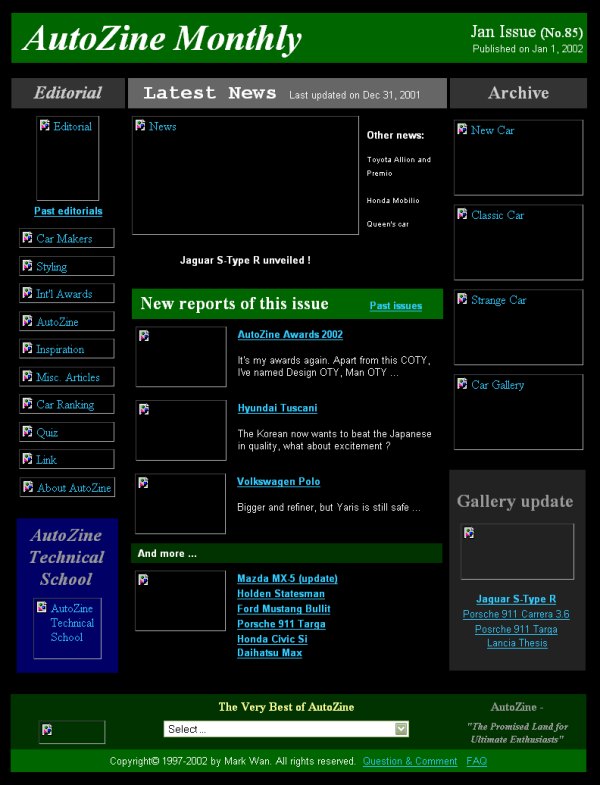600x785 pixels.
Task: Open the Quiz sidebar item
Action: click(x=67, y=432)
